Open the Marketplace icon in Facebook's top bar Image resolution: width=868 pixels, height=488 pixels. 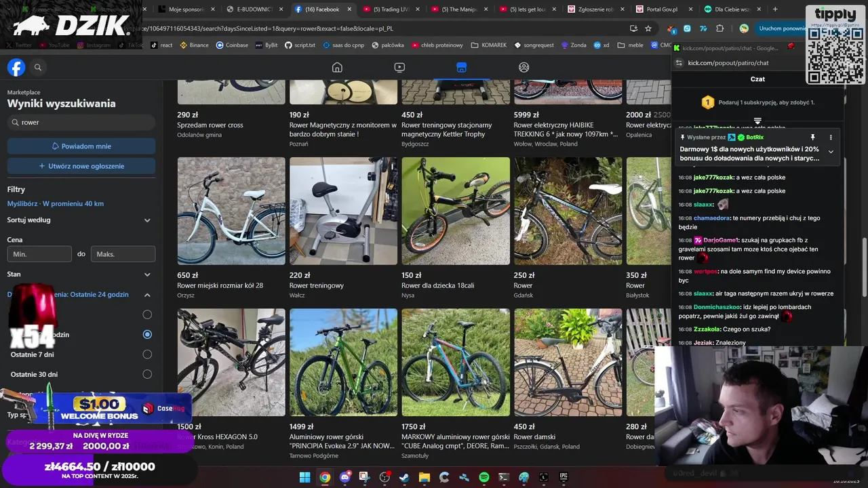461,67
